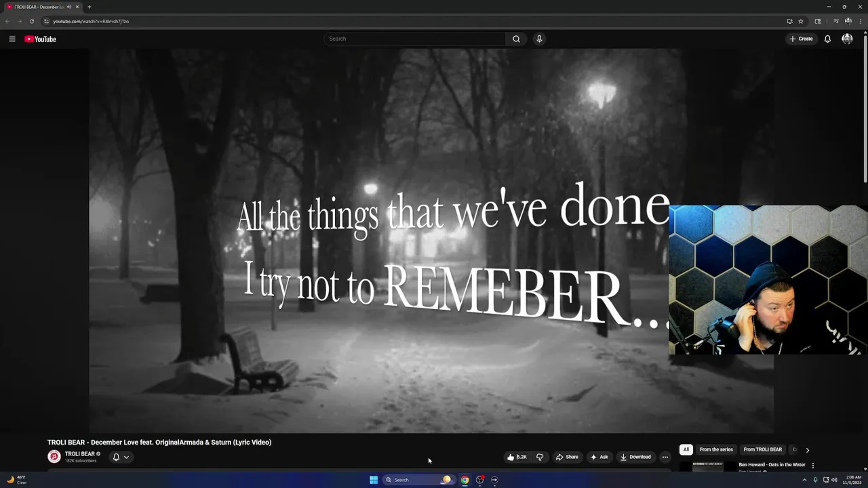Open weather widget showing 46°F Clear
Image resolution: width=868 pixels, height=488 pixels.
coord(16,480)
